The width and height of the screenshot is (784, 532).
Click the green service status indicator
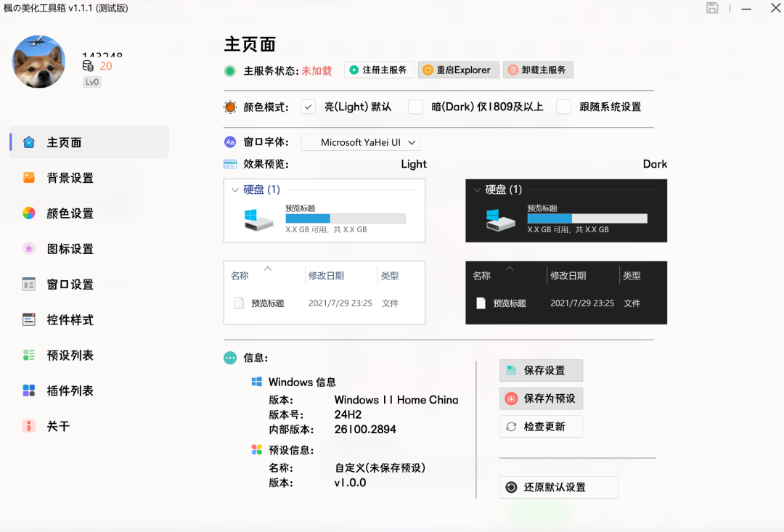click(x=230, y=71)
